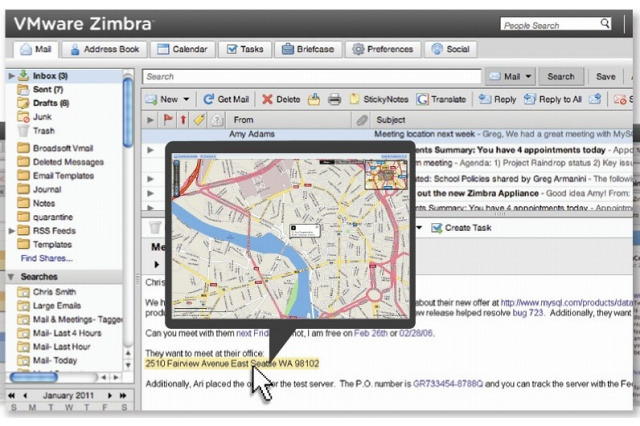
Task: Click the folder pane vertical scrollbar
Action: (128, 112)
